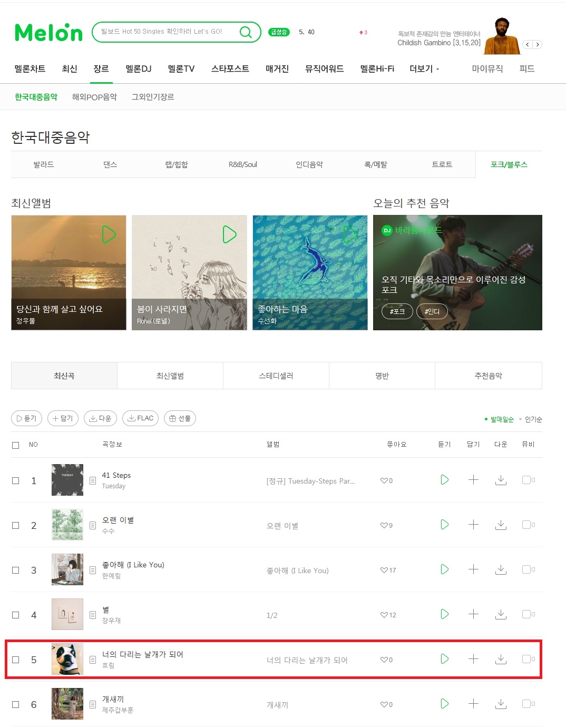
Task: Show previous banner with left arrow
Action: 528,44
